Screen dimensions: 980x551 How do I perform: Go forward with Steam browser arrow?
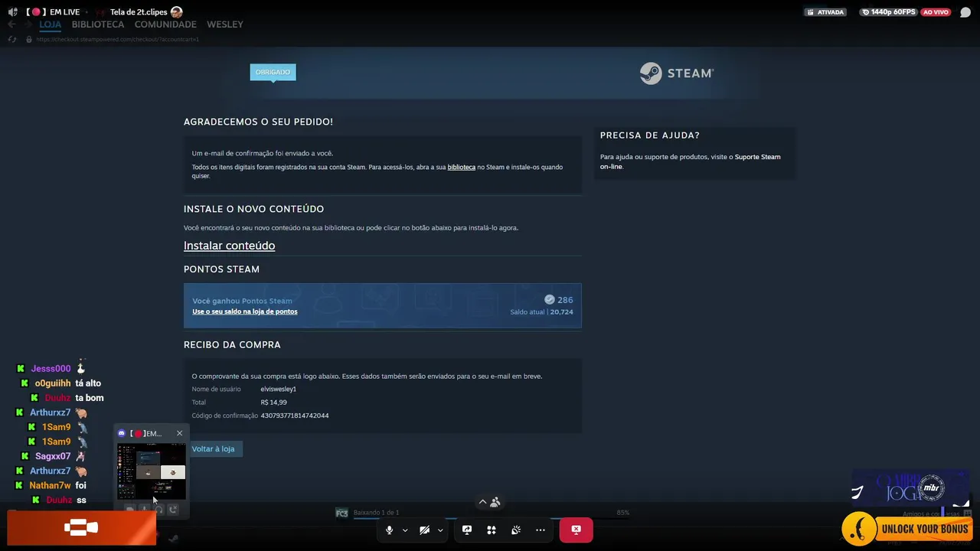tap(28, 24)
